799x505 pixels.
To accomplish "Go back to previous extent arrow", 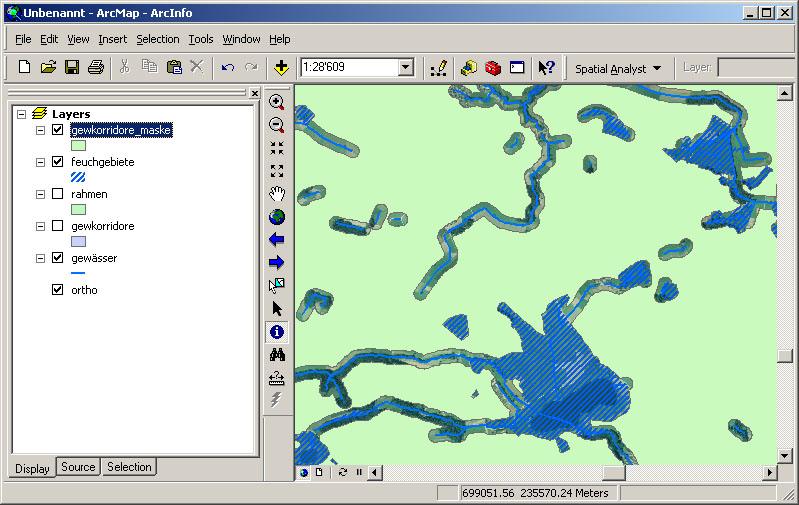I will (x=277, y=239).
